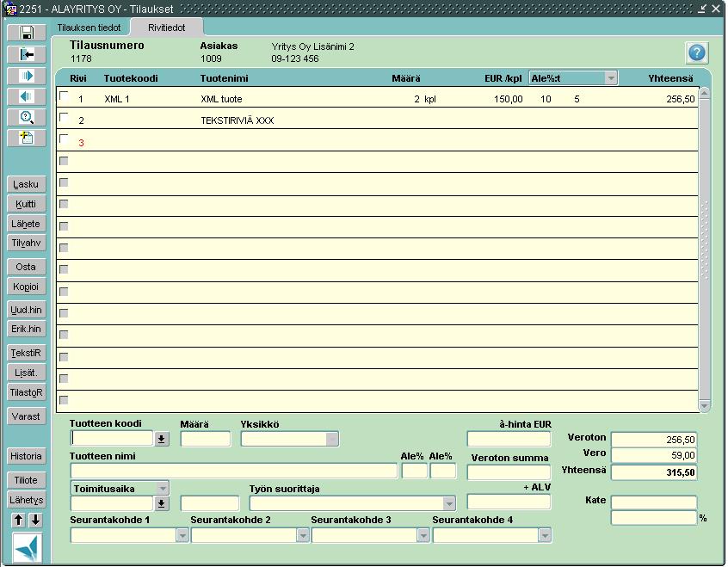Image resolution: width=728 pixels, height=567 pixels.
Task: Click the Lasku button
Action: coord(27,184)
